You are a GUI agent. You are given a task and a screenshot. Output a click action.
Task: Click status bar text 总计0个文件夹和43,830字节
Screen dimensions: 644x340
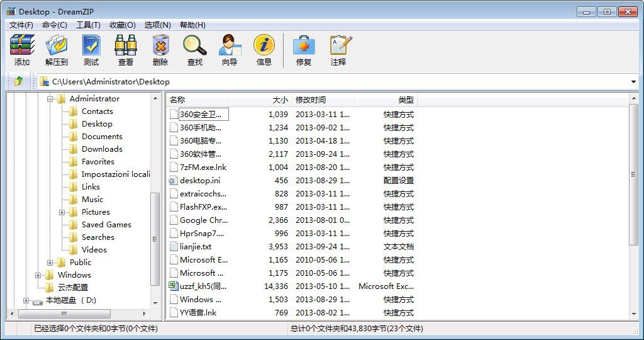click(x=357, y=329)
